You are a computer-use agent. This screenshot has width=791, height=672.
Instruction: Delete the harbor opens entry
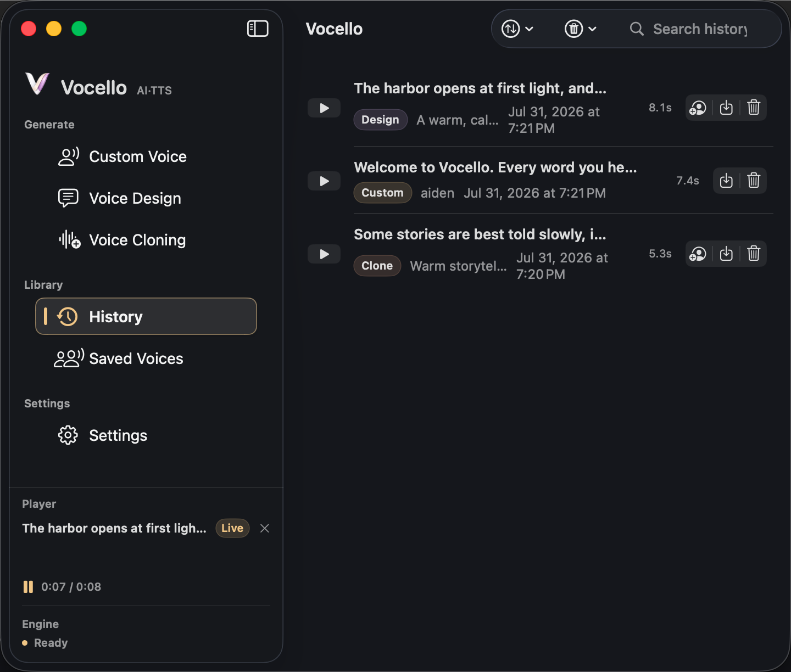tap(754, 108)
